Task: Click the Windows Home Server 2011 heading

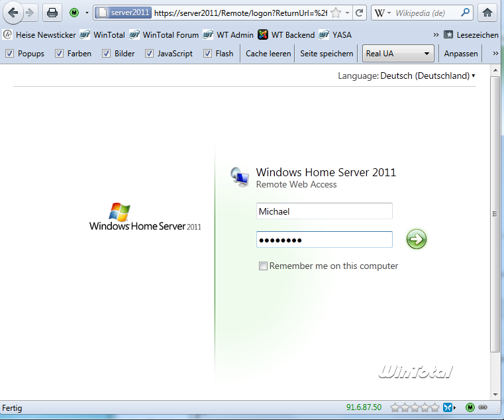Action: pyautogui.click(x=326, y=172)
